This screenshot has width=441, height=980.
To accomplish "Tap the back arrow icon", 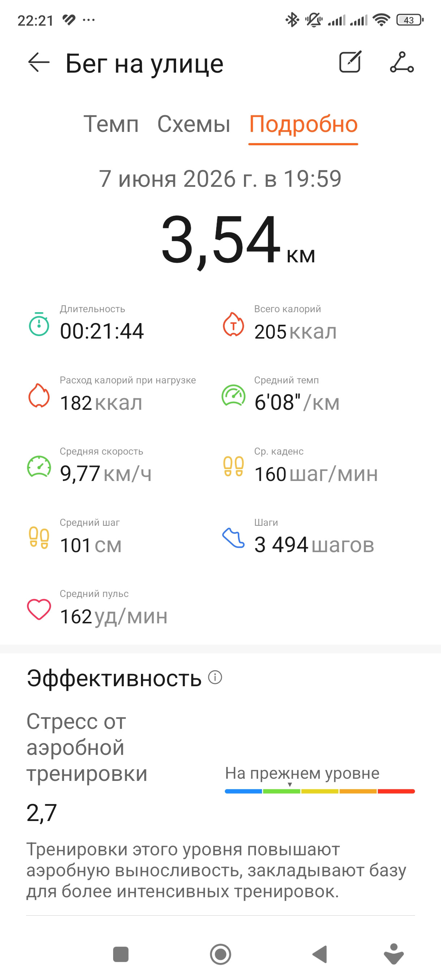I will click(39, 63).
